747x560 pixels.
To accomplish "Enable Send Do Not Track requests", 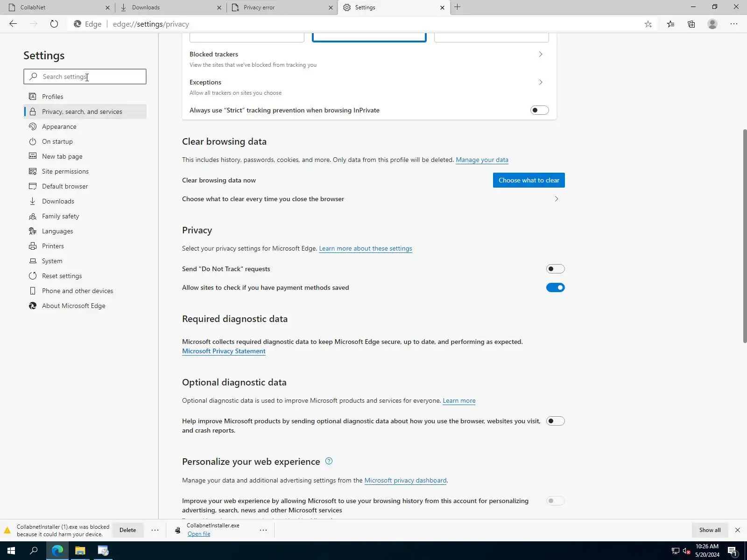I will tap(556, 269).
